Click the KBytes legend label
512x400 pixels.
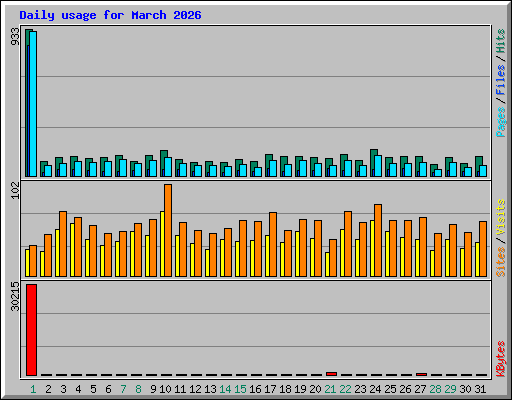pos(501,359)
